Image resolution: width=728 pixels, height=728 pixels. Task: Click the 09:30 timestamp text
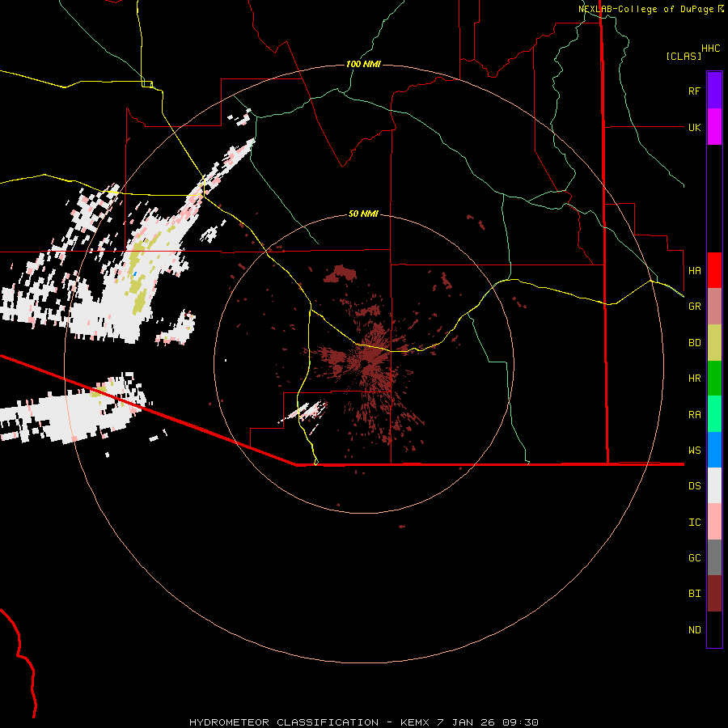point(520,722)
